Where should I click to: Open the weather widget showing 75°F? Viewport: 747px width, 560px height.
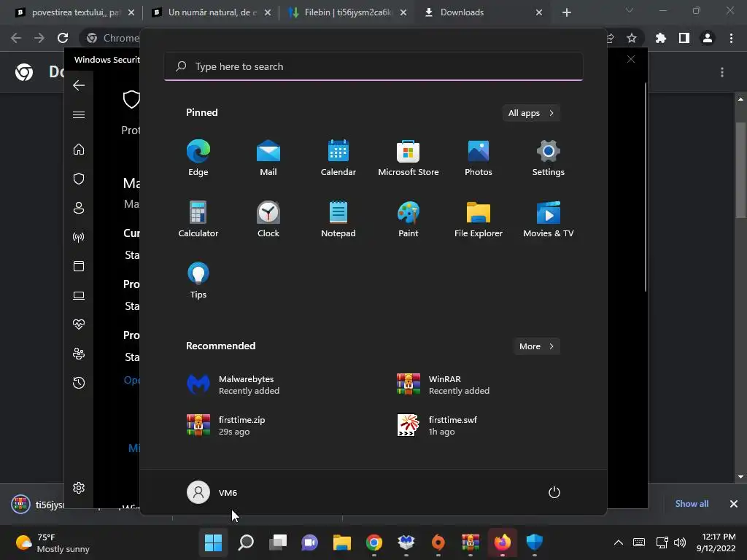[53, 542]
